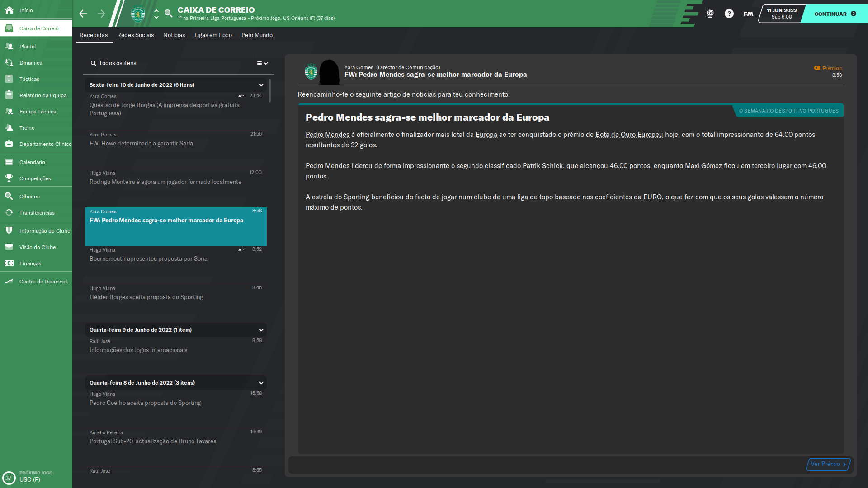Viewport: 868px width, 488px height.
Task: Click the Ver Prémio button
Action: (828, 464)
